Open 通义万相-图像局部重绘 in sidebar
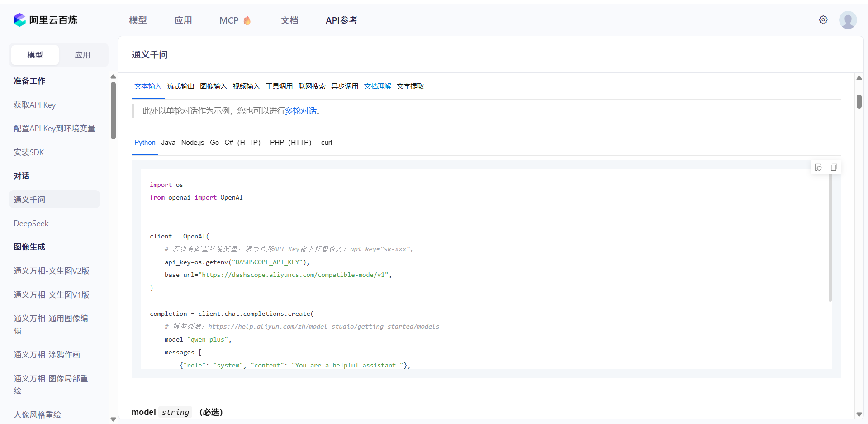The height and width of the screenshot is (424, 868). tap(51, 384)
